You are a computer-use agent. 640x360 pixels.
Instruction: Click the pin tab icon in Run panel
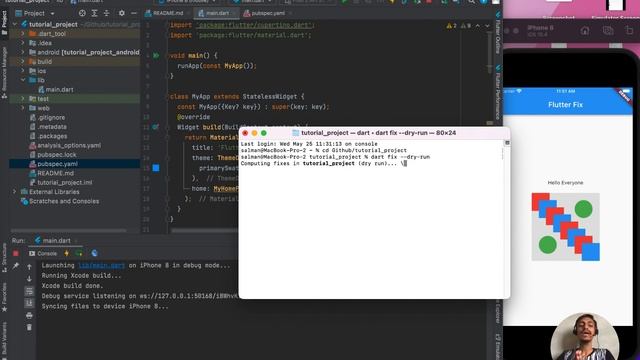(x=16, y=266)
